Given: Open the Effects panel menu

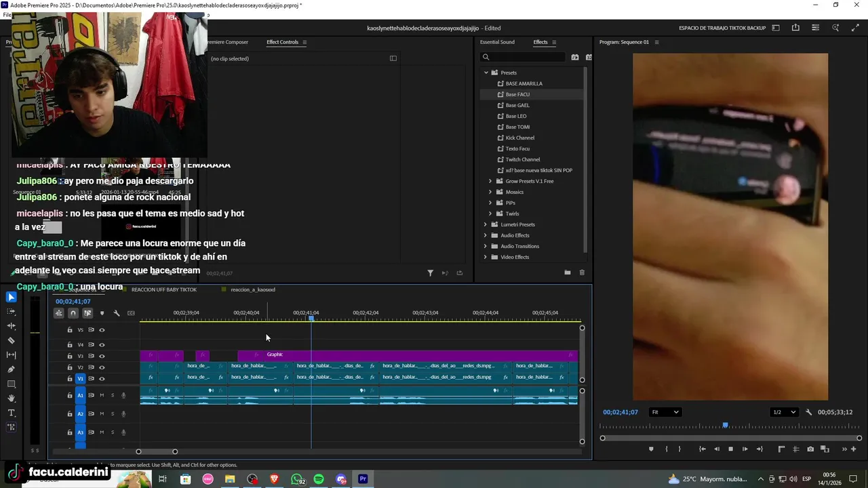Looking at the screenshot, I should [554, 42].
